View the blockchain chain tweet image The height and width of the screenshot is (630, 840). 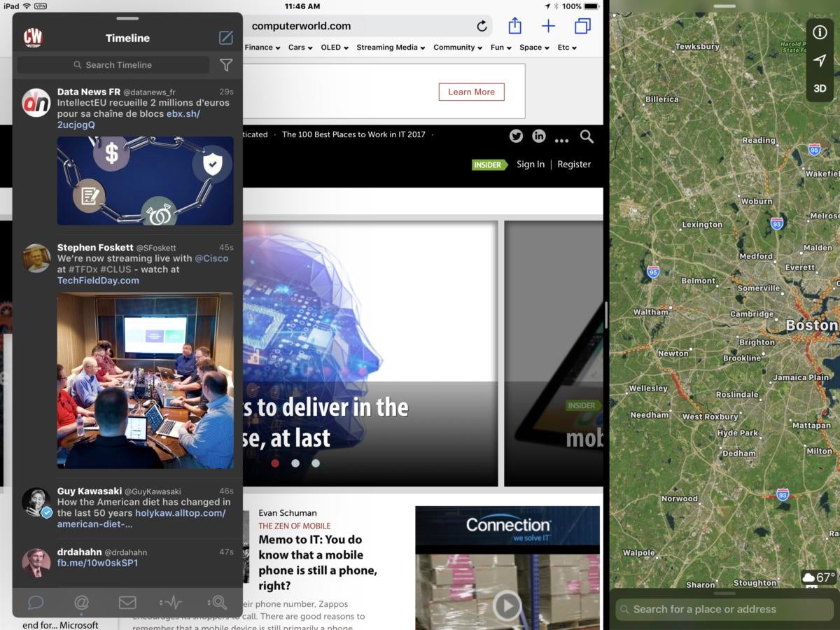146,181
